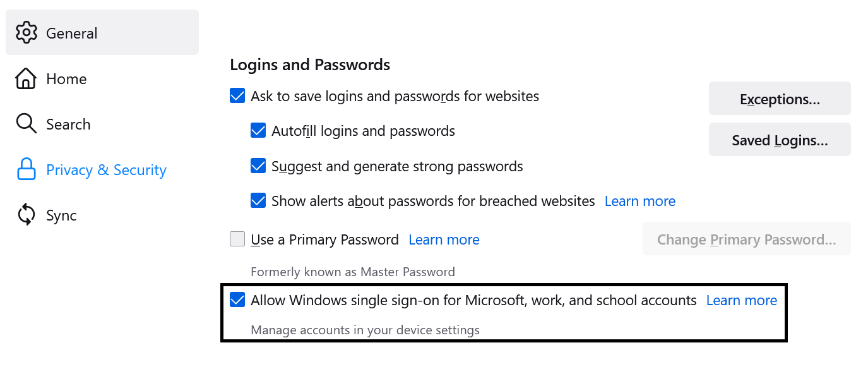Disable asking to save logins and passwords
Screen dimensions: 868x369
237,95
